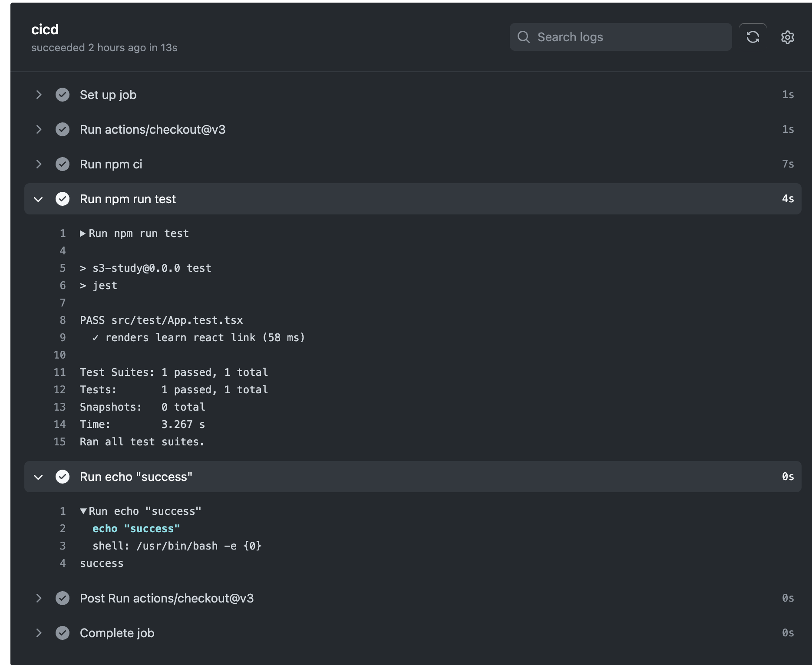
Task: Click line number 5 in the test log
Action: click(63, 268)
